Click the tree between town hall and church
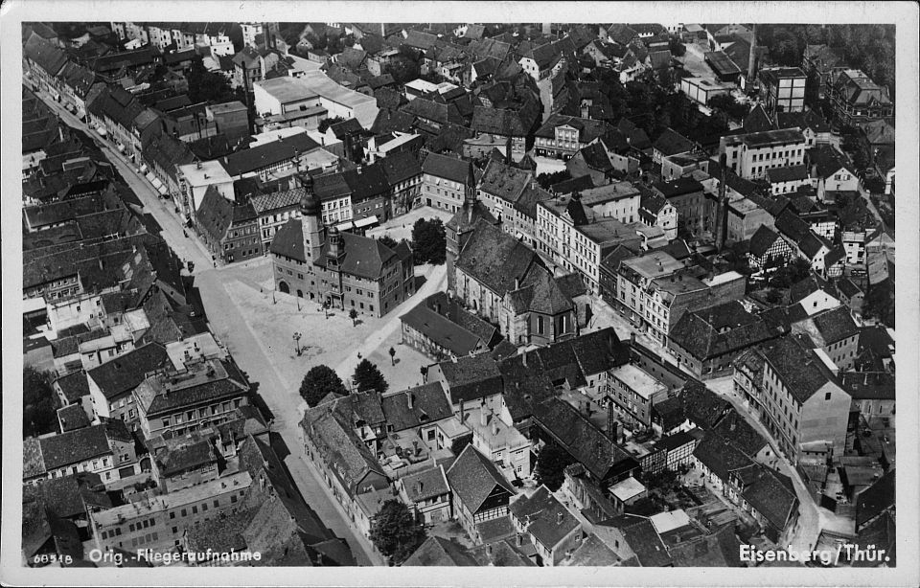 pos(428,239)
